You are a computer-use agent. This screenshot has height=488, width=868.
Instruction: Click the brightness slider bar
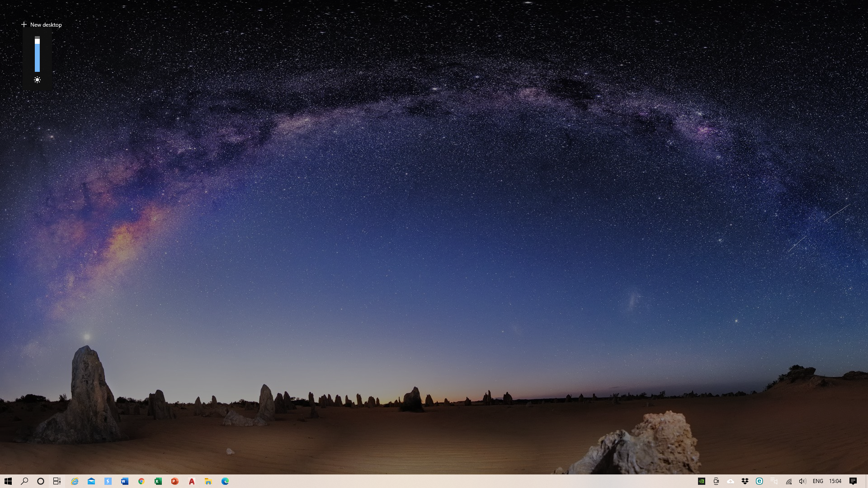click(37, 54)
